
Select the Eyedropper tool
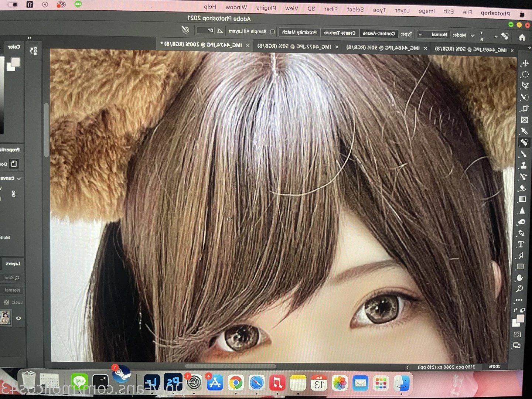(524, 131)
